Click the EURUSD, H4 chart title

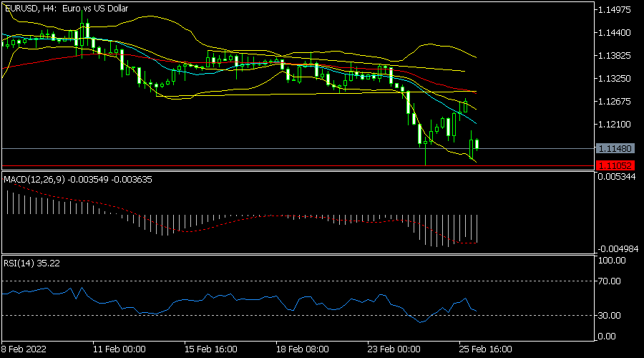coord(66,8)
